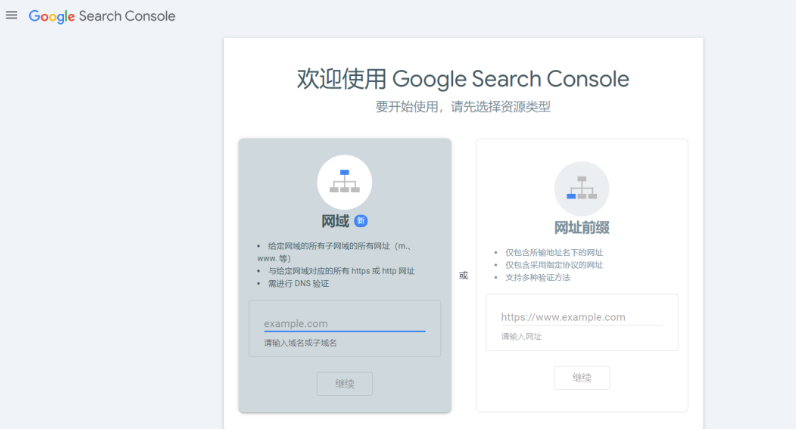Click the 网域 domain property icon

pos(345,182)
